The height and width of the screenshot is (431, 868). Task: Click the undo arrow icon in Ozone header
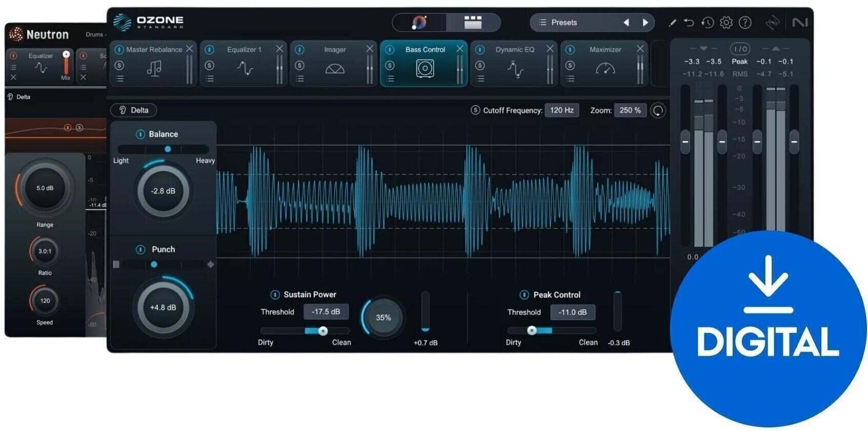[x=689, y=23]
